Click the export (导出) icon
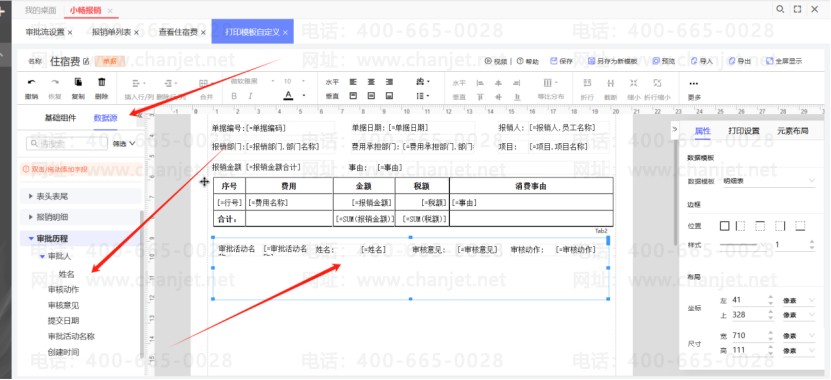The width and height of the screenshot is (831, 380). pos(732,61)
